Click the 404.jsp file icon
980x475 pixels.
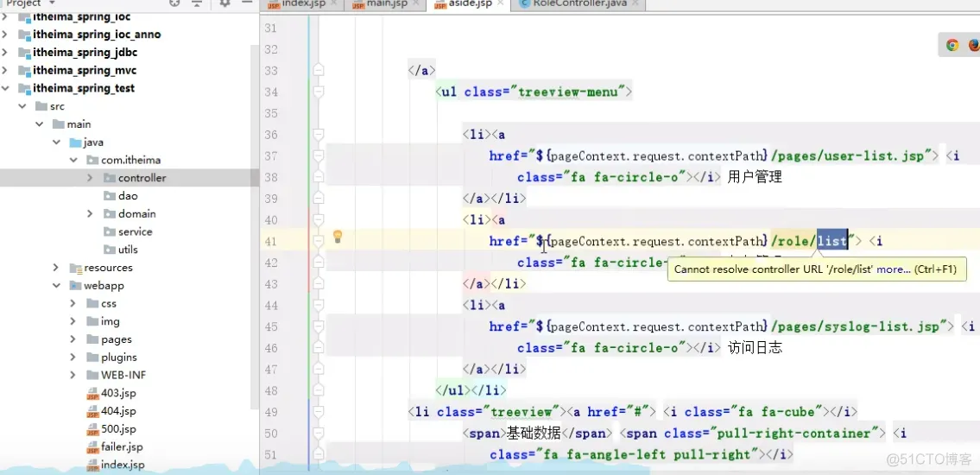[92, 412]
